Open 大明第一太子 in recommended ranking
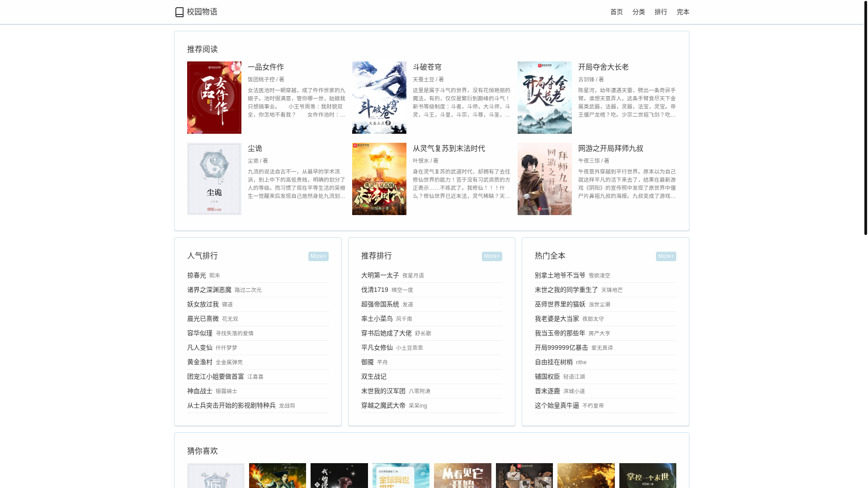This screenshot has width=868, height=488. click(380, 275)
